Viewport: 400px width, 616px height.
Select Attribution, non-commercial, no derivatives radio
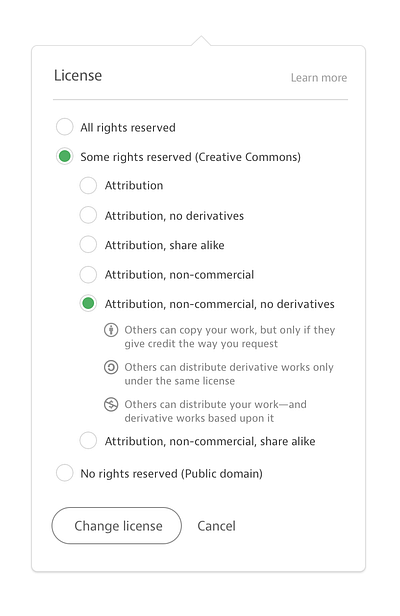pos(88,303)
